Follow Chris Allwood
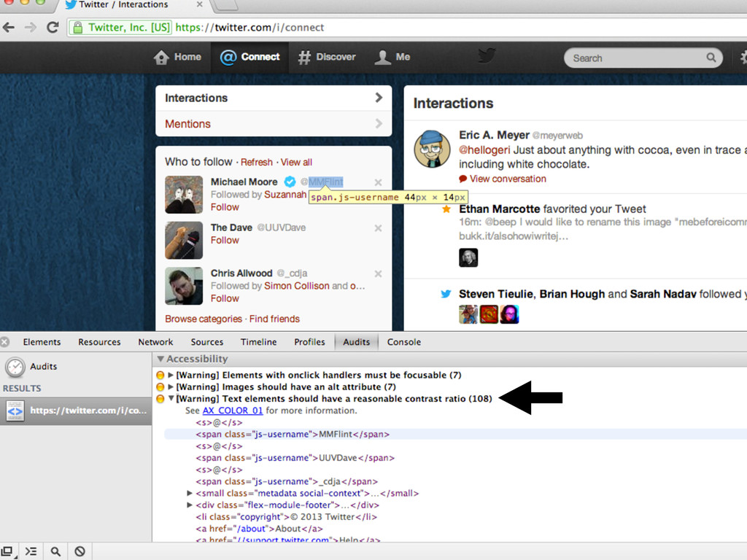This screenshot has width=747, height=560. click(225, 298)
